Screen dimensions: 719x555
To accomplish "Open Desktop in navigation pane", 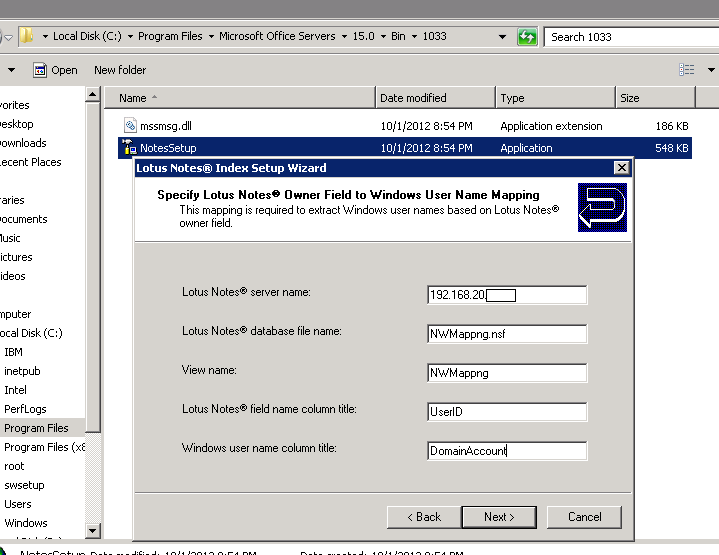I will [x=17, y=124].
